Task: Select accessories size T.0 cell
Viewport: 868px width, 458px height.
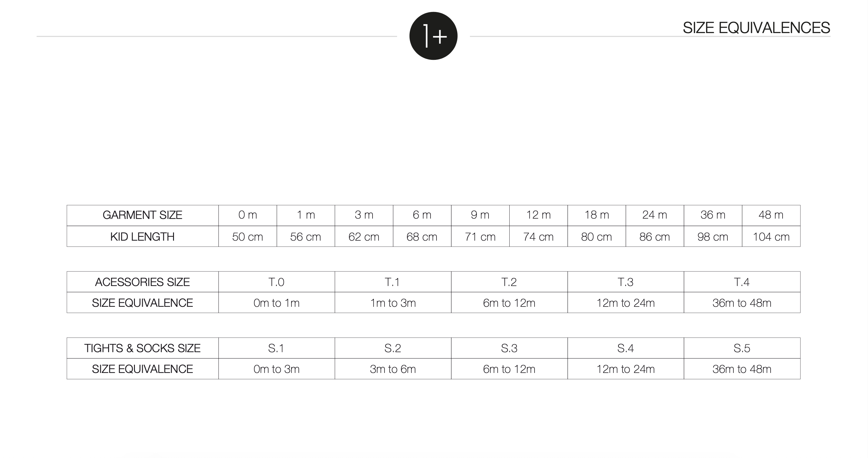Action: pos(277,282)
